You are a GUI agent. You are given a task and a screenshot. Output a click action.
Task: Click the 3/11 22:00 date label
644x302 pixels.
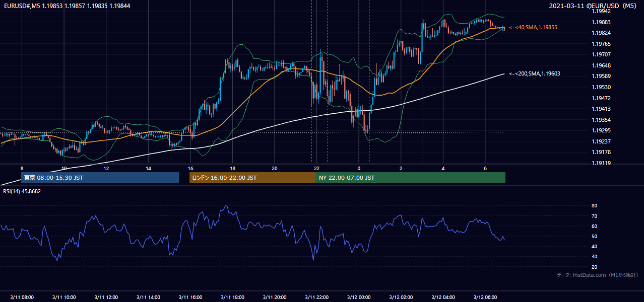[x=316, y=297]
